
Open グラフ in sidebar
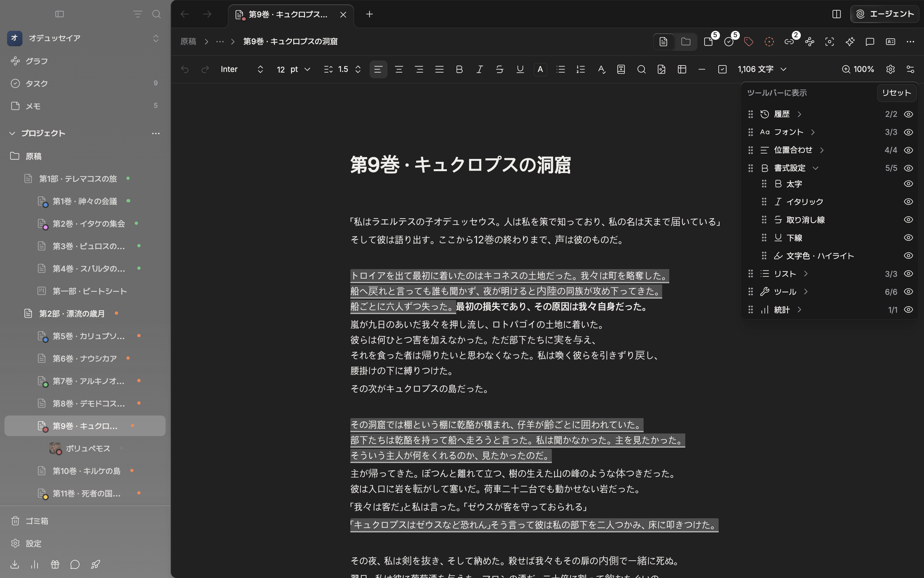(x=85, y=61)
